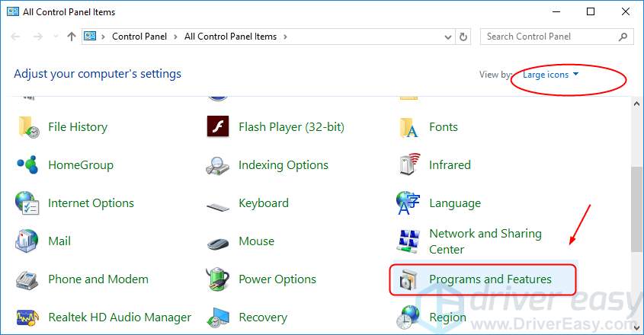
Task: Click the Realtek HD Audio Manager icon
Action: click(x=27, y=317)
